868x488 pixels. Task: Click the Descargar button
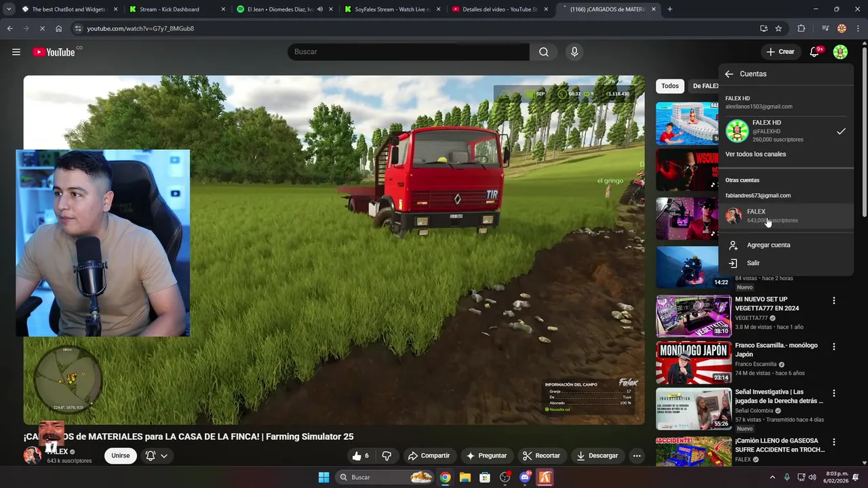pos(597,455)
